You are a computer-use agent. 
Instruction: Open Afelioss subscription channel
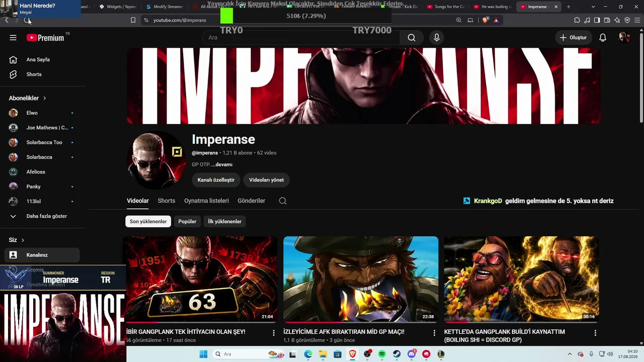coord(42,172)
